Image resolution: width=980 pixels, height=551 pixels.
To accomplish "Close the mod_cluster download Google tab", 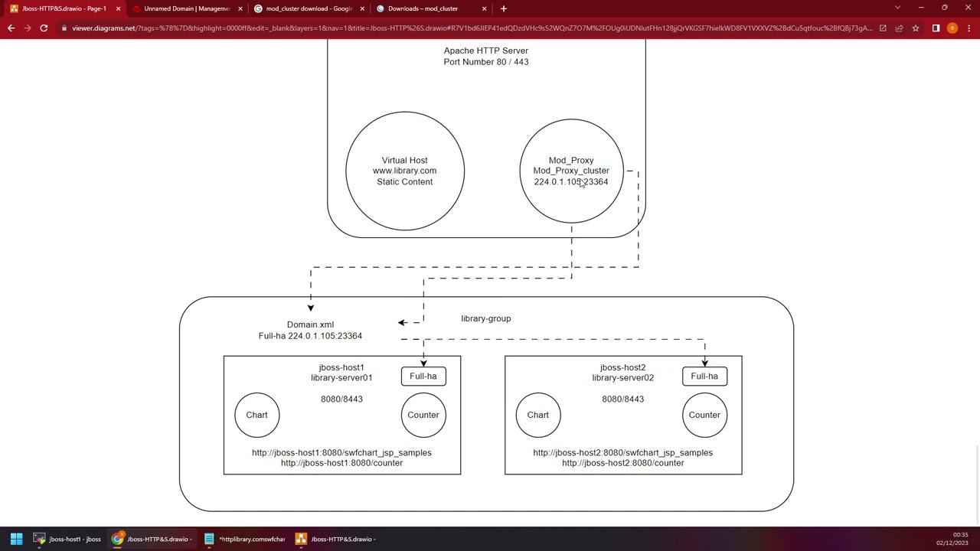I will (362, 8).
